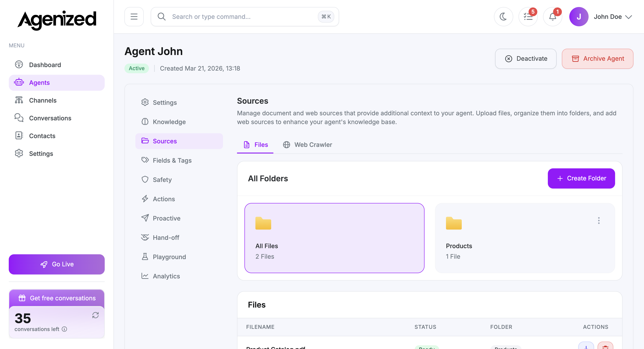The image size is (644, 349).
Task: Open Knowledge in agent menu
Action: point(169,122)
